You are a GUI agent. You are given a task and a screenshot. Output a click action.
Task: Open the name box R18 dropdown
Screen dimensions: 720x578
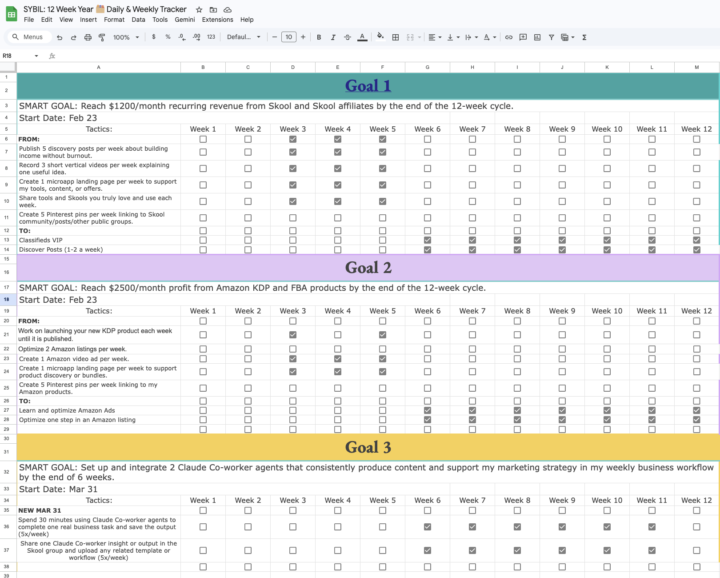pyautogui.click(x=36, y=56)
